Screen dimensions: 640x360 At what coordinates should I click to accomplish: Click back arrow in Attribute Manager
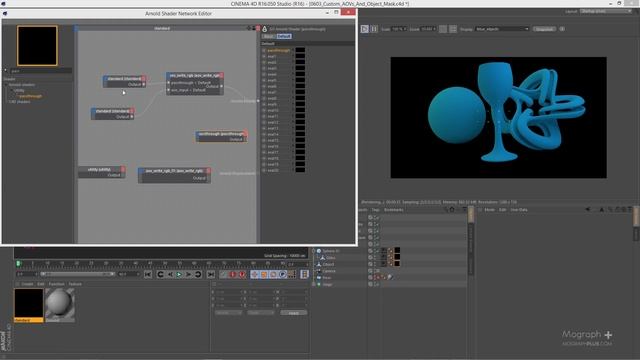tap(588, 209)
